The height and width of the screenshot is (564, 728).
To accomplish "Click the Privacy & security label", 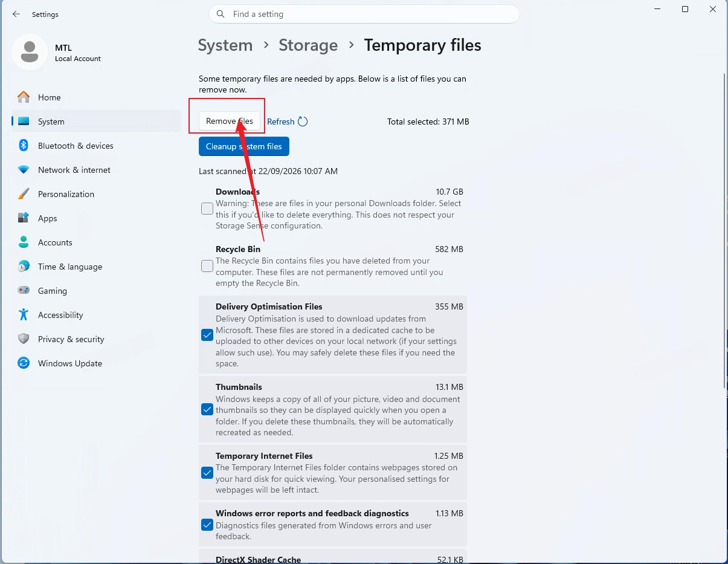I will tap(71, 339).
